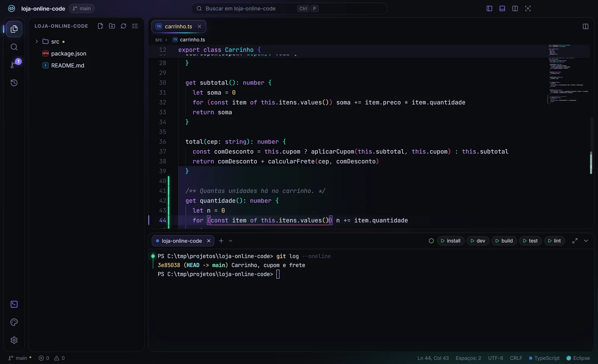Viewport: 598px width, 364px height.
Task: Open the Search sidebar icon
Action: coord(14,47)
